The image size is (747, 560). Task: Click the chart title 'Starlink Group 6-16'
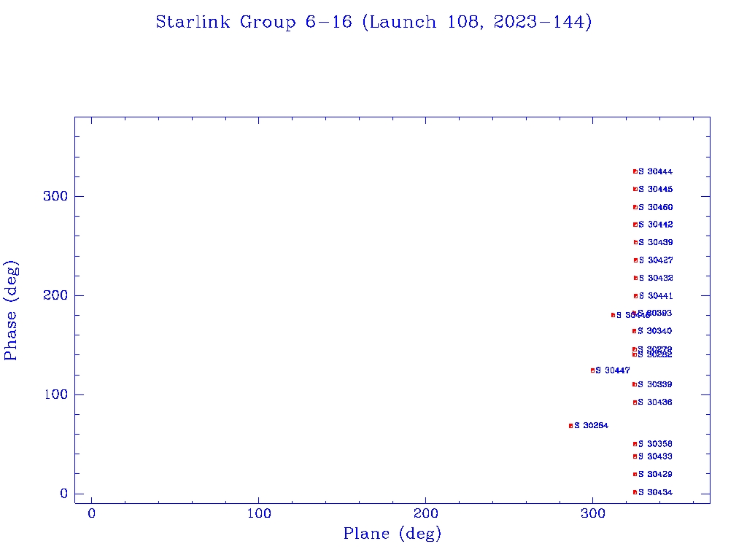pos(254,22)
